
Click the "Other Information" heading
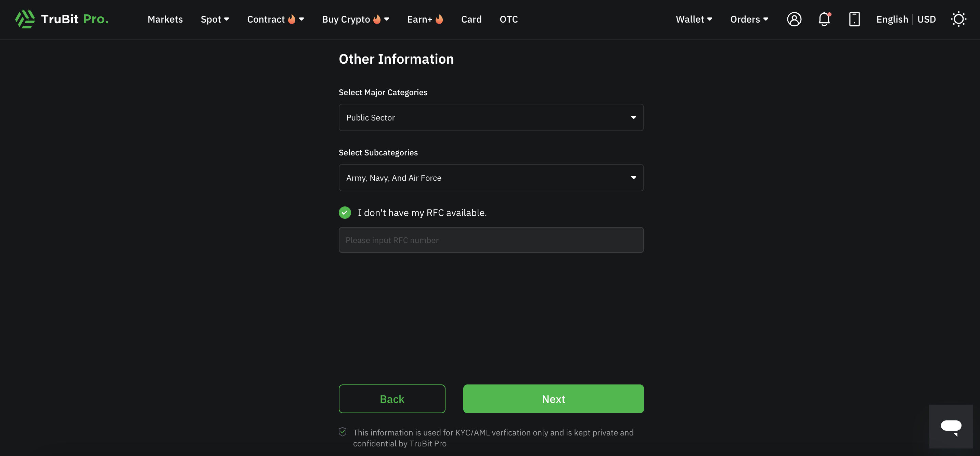point(396,59)
